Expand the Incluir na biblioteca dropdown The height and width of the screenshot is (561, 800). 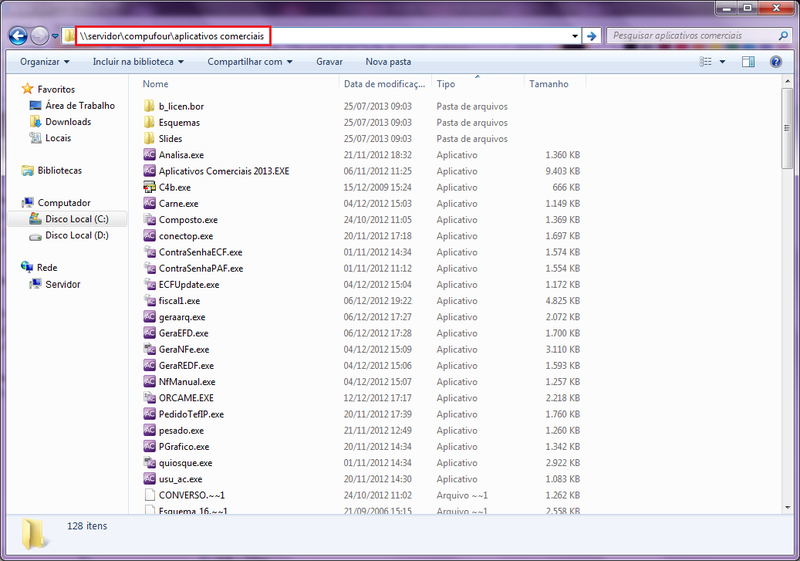point(135,62)
